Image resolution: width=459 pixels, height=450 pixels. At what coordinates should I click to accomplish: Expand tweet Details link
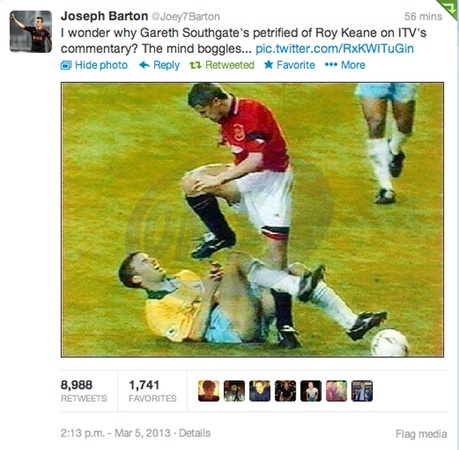click(x=195, y=433)
